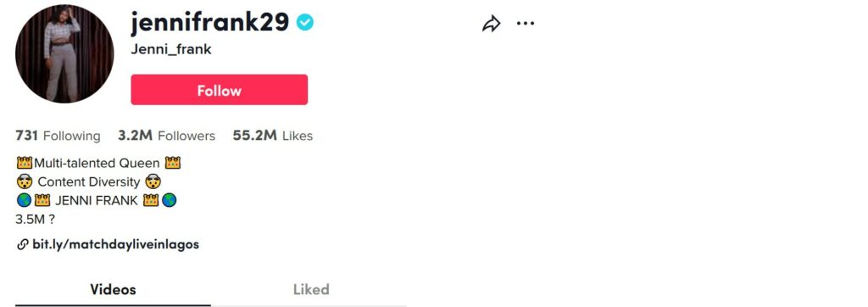Click the share arrow icon
This screenshot has height=307, width=868.
pyautogui.click(x=491, y=23)
